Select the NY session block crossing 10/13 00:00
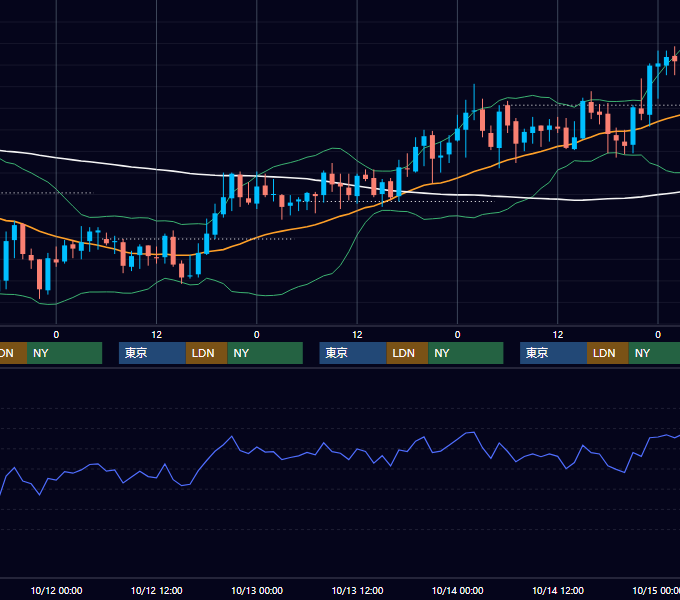 click(265, 353)
